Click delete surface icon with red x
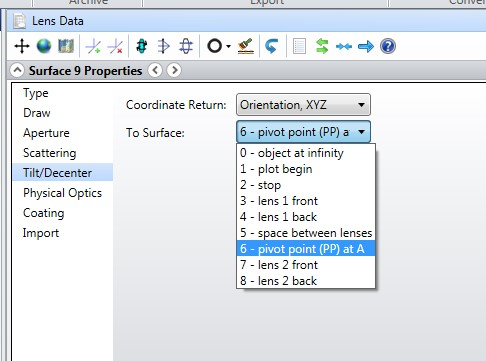The width and height of the screenshot is (486, 361). (x=115, y=46)
